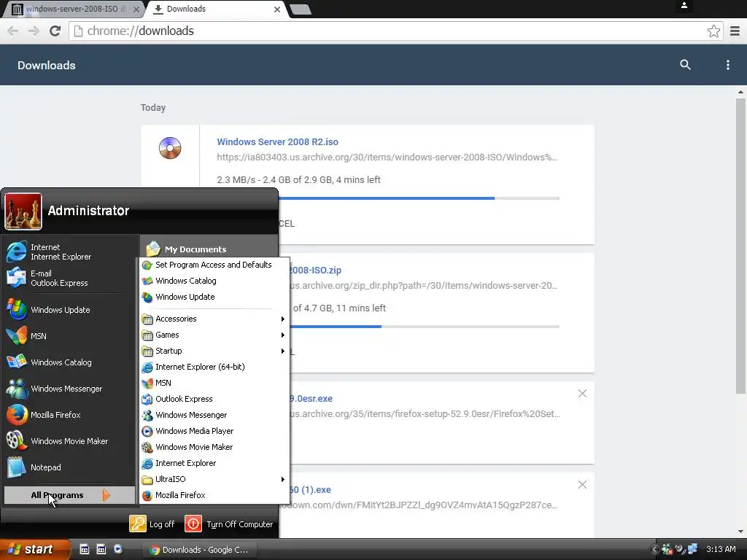This screenshot has width=747, height=560.
Task: Select Windows Catalog in All Programs list
Action: 214,281
